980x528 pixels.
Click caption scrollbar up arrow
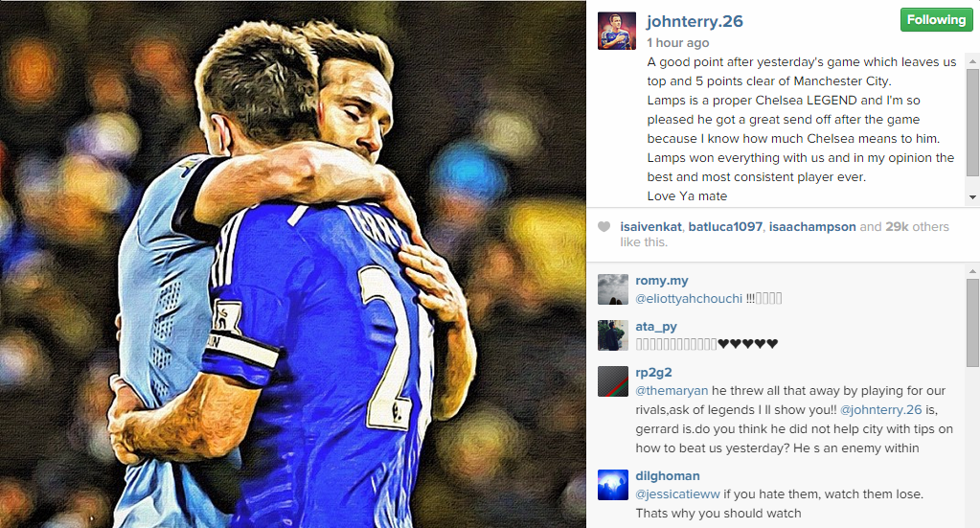972,62
